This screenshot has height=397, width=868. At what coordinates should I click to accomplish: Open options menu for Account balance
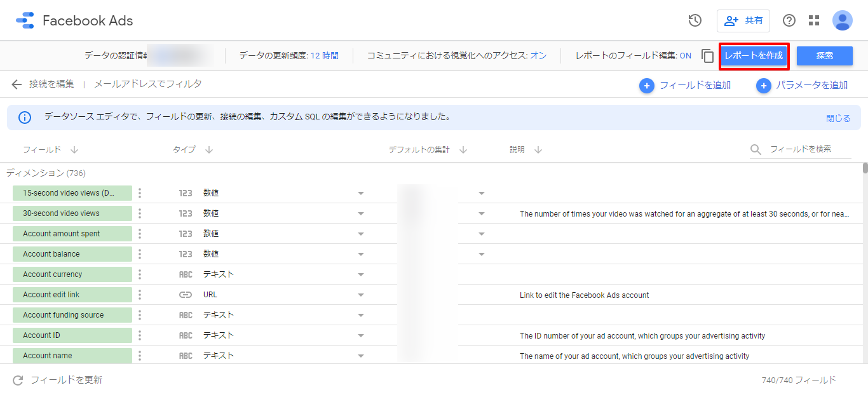click(x=140, y=254)
